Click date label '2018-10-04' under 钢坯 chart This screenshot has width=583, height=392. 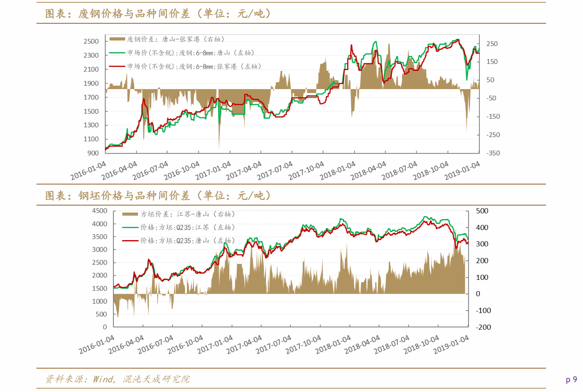[x=421, y=345]
